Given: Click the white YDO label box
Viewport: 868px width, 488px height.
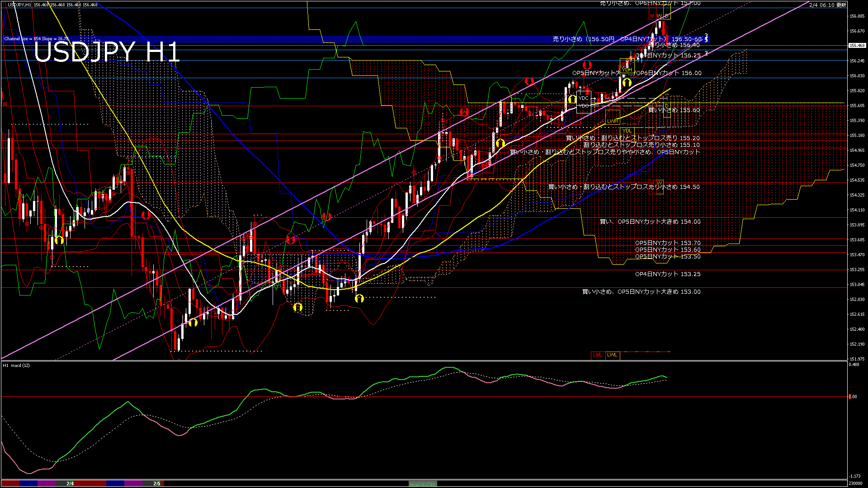Looking at the screenshot, I should point(584,106).
